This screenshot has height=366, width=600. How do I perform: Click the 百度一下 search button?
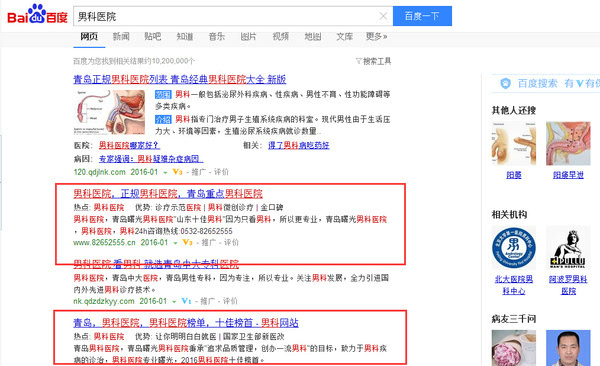[422, 16]
